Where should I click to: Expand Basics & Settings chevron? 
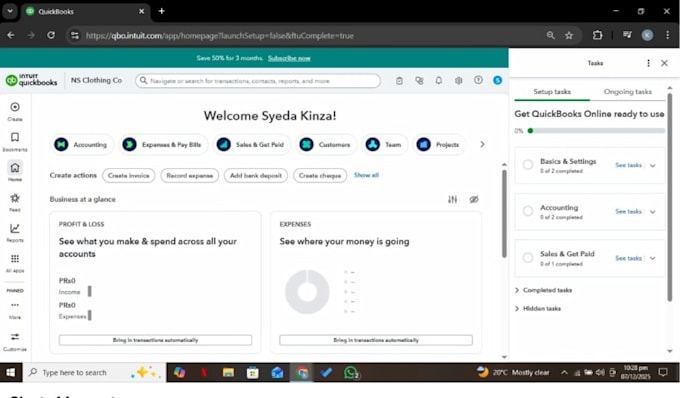tap(653, 165)
